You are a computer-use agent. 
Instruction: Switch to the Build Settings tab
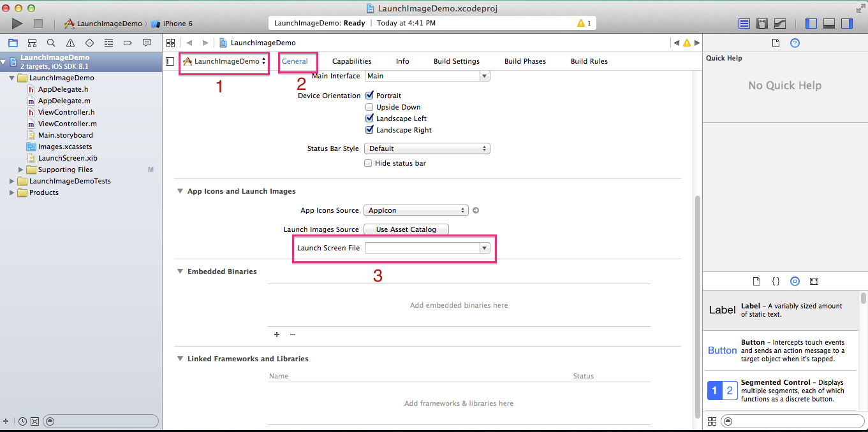pyautogui.click(x=457, y=61)
